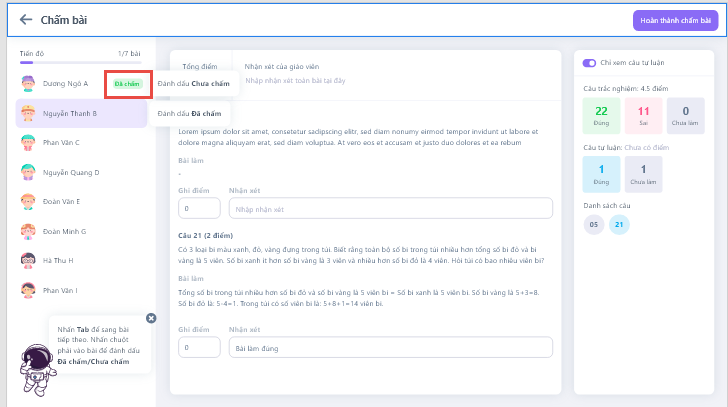Click the overall teacher comment field
Image resolution: width=728 pixels, height=407 pixels.
pyautogui.click(x=295, y=81)
